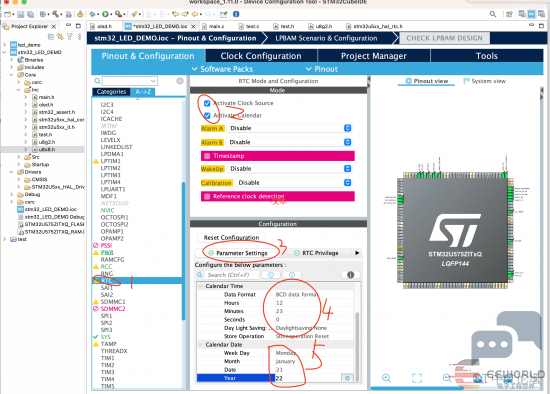The image size is (550, 394).
Task: Click the toolbar magnifier search icon
Action: click(493, 14)
